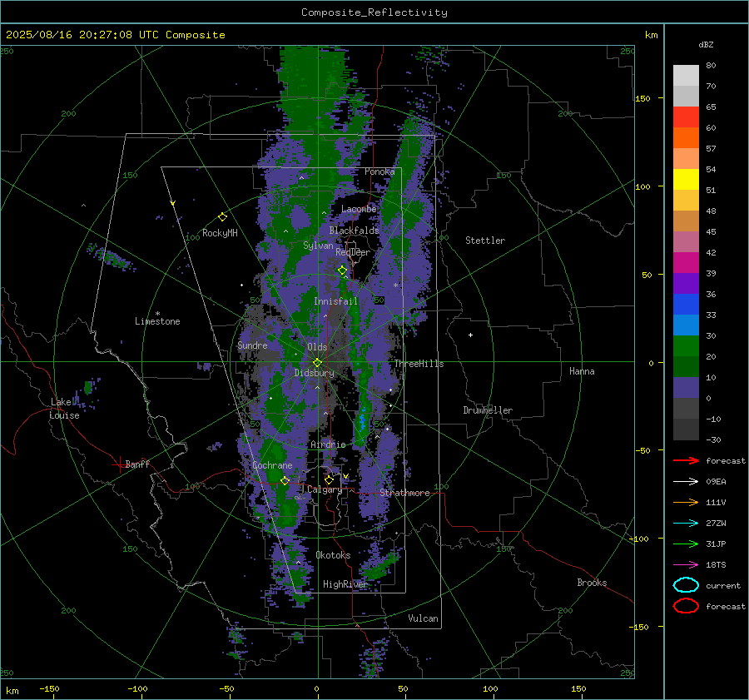
Task: Select the yellow legend swatch between 54 and 51
Action: 686,180
